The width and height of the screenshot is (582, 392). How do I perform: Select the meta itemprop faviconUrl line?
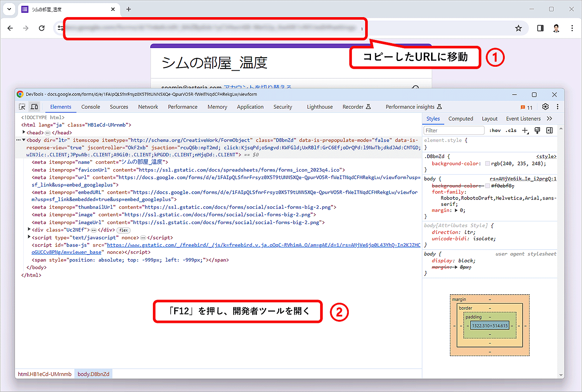(x=189, y=170)
